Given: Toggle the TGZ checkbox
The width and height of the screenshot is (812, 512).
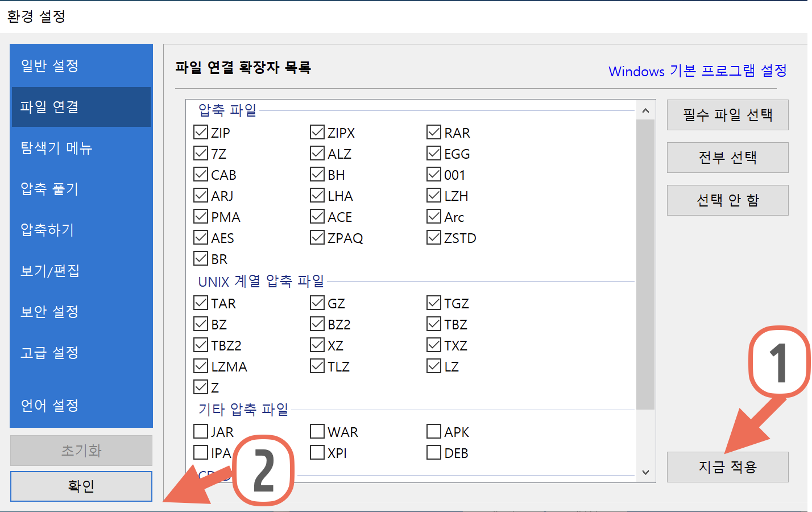Looking at the screenshot, I should (434, 303).
